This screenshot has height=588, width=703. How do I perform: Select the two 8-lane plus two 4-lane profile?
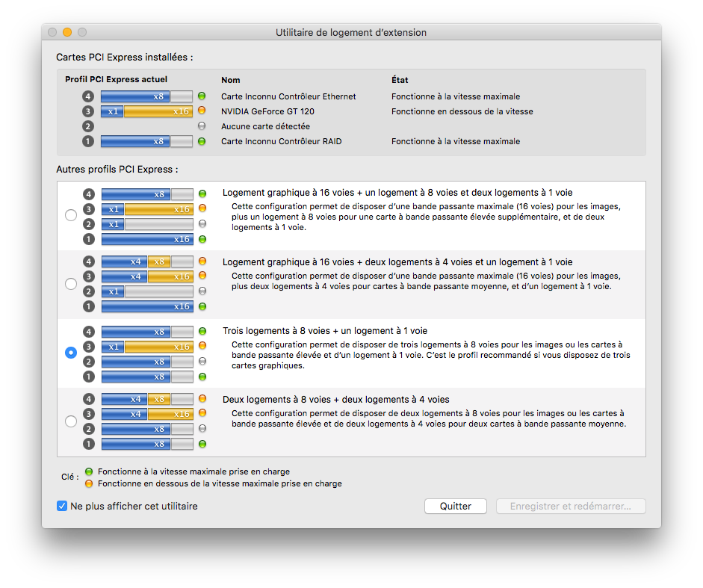click(71, 421)
